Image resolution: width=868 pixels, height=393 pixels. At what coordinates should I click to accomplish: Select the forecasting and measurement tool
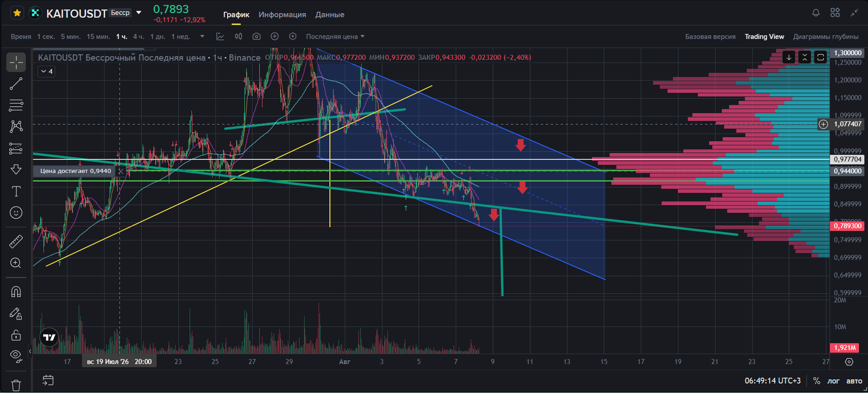pyautogui.click(x=16, y=148)
